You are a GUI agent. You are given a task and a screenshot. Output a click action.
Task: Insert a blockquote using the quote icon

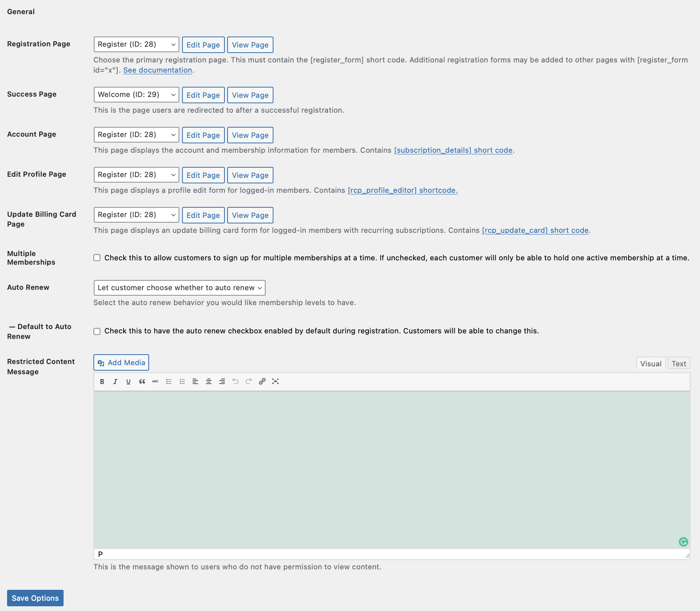[142, 381]
